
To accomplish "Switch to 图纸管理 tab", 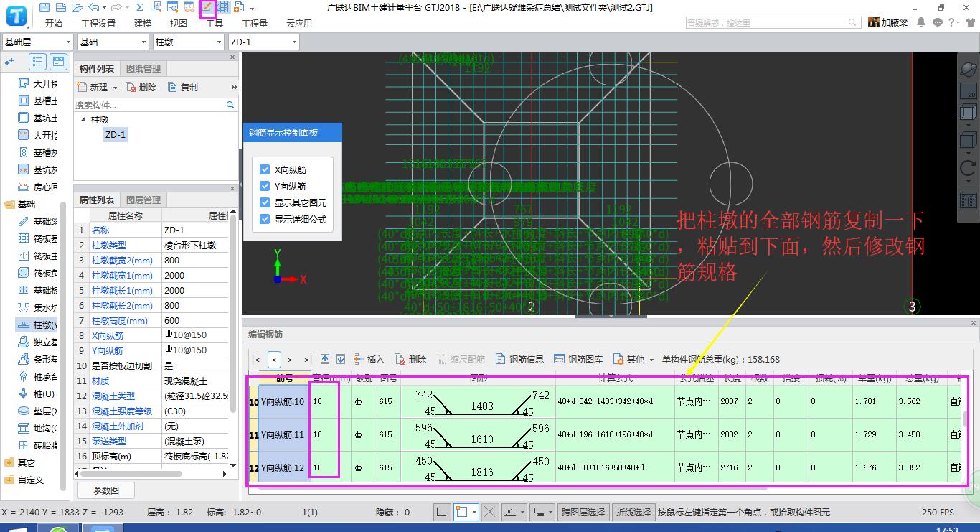I will coord(143,69).
